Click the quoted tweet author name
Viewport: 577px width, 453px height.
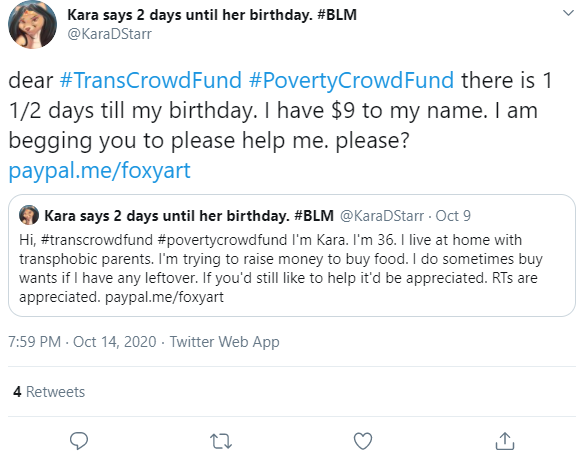click(x=189, y=216)
